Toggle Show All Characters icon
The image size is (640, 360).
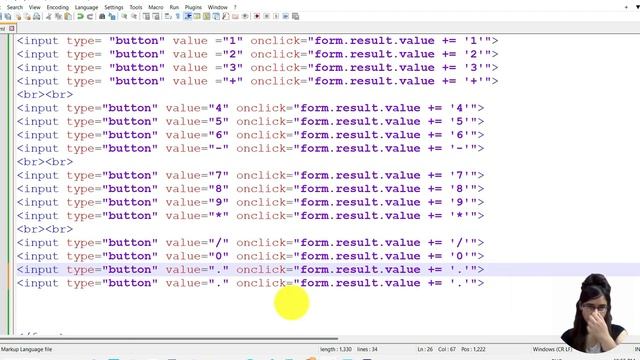pos(178,16)
